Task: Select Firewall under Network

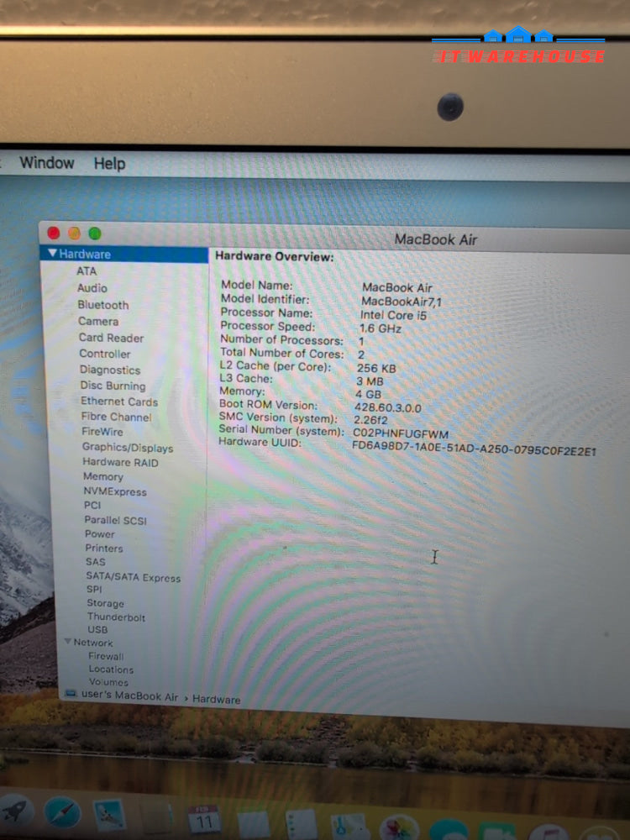Action: [106, 656]
